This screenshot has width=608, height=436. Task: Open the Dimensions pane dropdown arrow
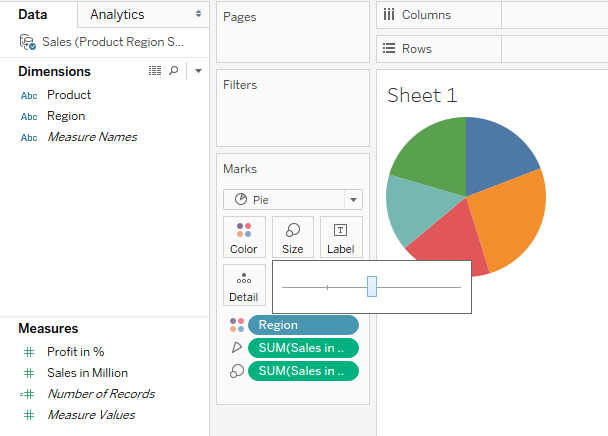click(x=198, y=71)
